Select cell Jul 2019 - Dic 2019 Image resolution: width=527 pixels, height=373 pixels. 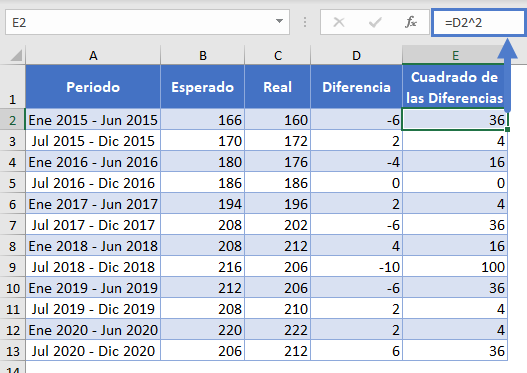point(93,308)
